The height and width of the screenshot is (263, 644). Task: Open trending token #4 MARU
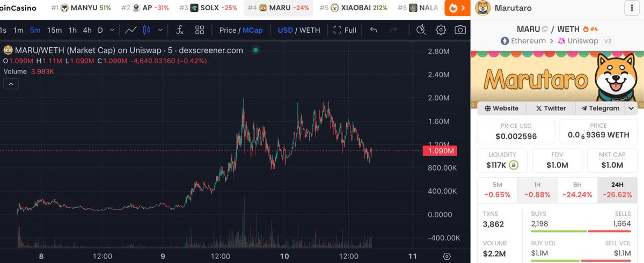[x=279, y=8]
